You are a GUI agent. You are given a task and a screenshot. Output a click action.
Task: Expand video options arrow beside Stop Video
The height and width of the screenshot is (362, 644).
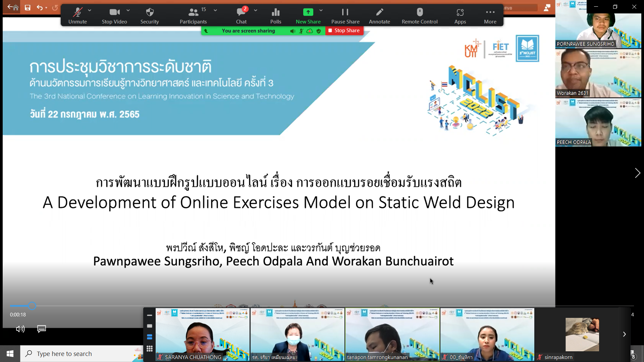(128, 10)
